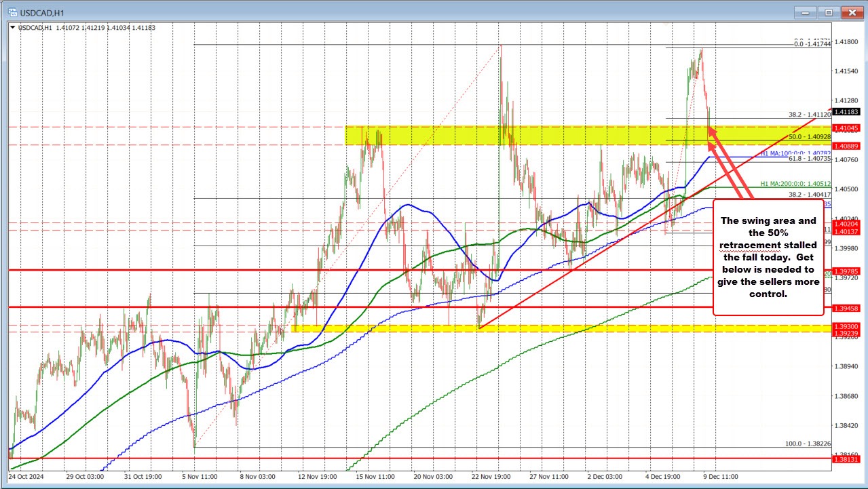Select the red 1.41045 price label
868x489 pixels.
[x=846, y=128]
